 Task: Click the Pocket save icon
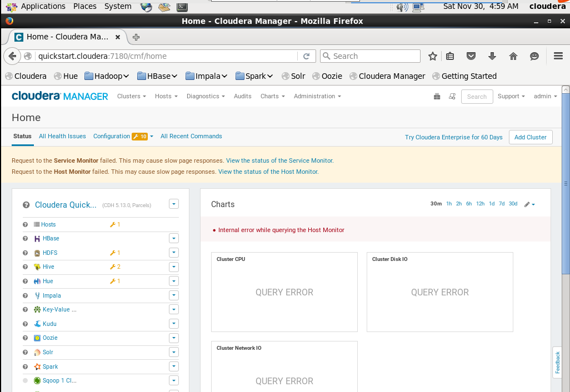click(x=471, y=56)
